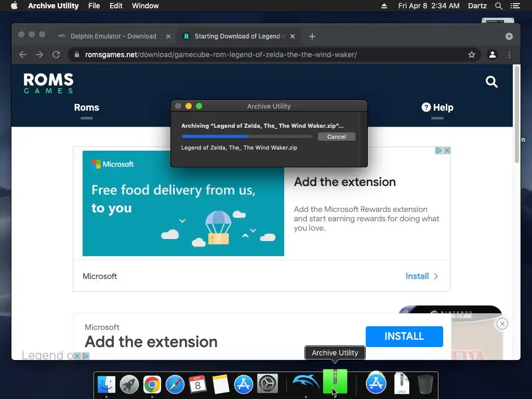This screenshot has width=532, height=399.
Task: Click the archiving progress bar
Action: tap(247, 137)
